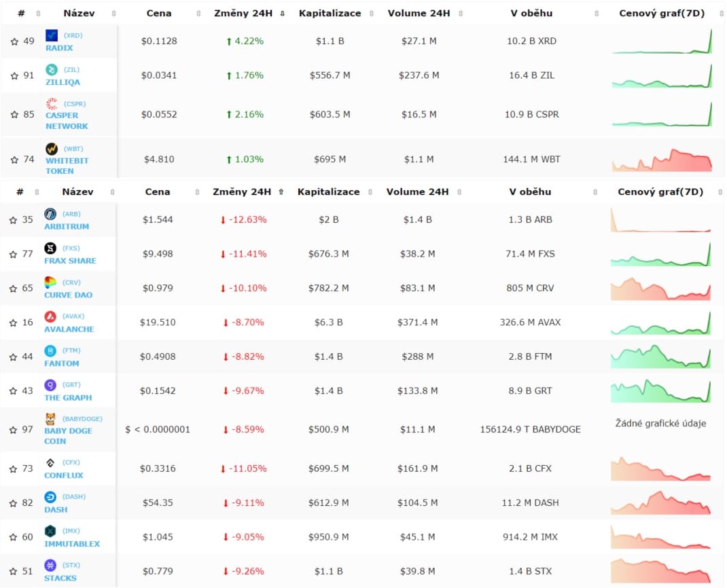Click the Stacks logo icon
This screenshot has width=727, height=588.
[x=50, y=566]
